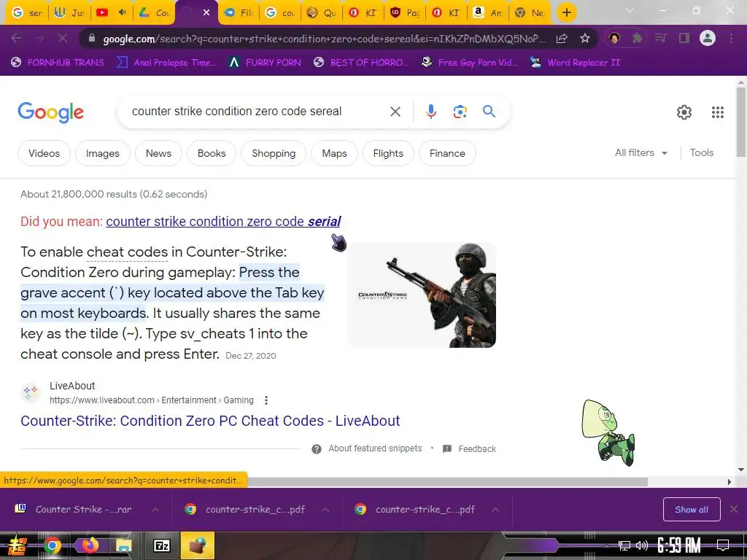Open the tab search chevron
The height and width of the screenshot is (560, 747).
(630, 10)
